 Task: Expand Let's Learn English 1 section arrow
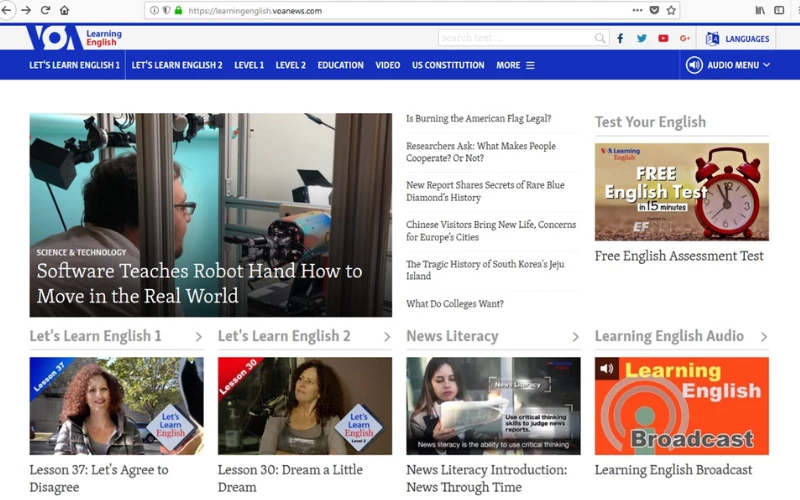point(198,337)
